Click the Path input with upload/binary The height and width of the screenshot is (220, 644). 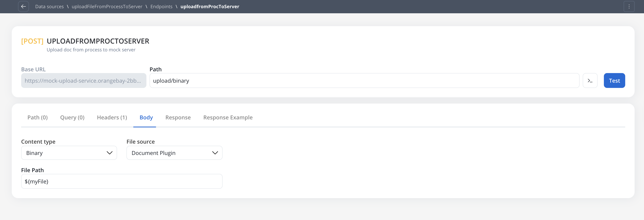(x=364, y=80)
